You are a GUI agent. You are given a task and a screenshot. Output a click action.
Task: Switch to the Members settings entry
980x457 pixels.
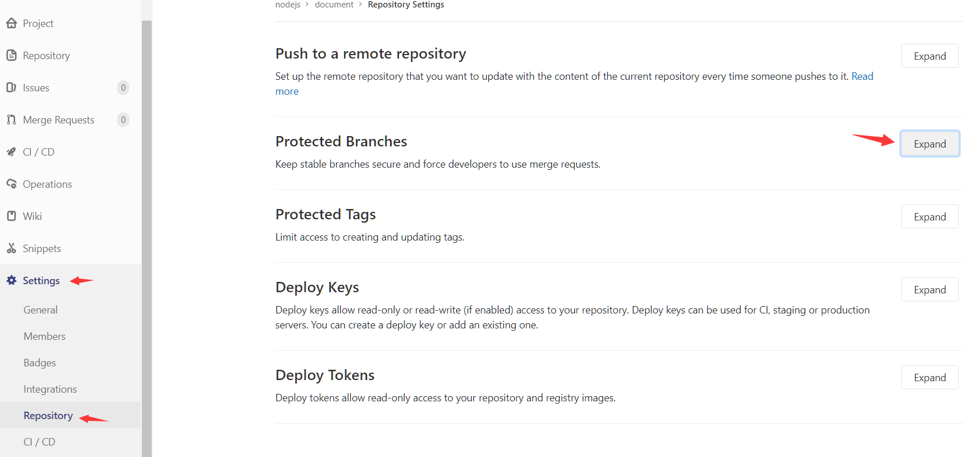(x=44, y=336)
